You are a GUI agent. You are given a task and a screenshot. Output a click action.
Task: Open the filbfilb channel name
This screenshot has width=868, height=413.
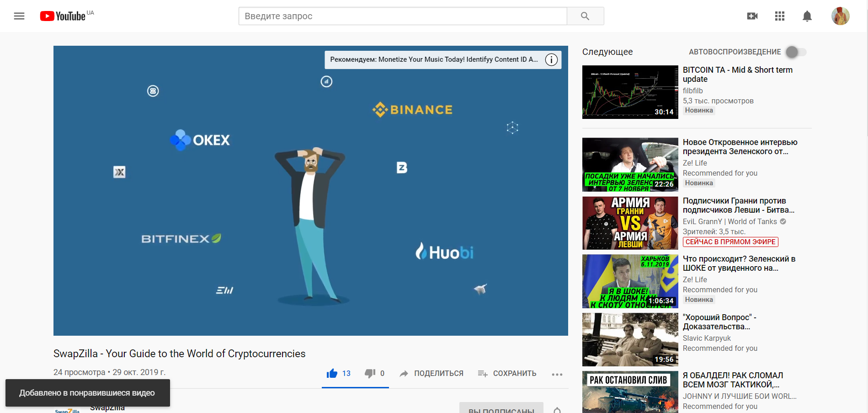point(692,91)
